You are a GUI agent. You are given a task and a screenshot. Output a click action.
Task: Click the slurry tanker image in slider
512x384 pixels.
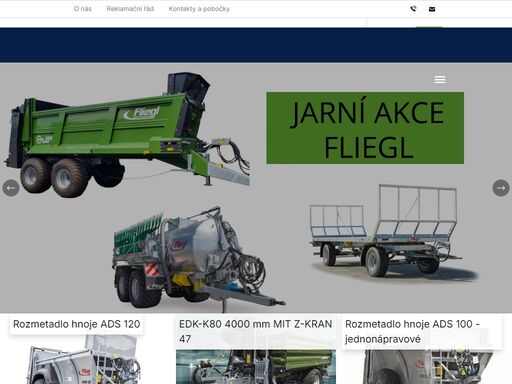coord(198,258)
